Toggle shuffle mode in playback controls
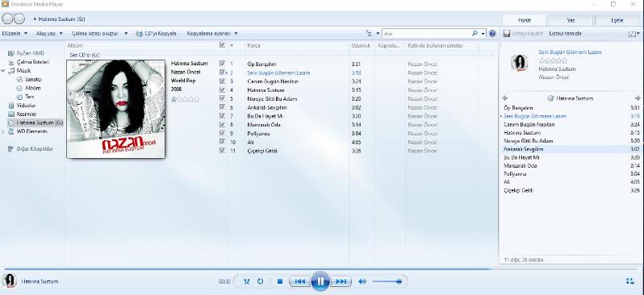Screen dimensions: 644x295 click(246, 281)
